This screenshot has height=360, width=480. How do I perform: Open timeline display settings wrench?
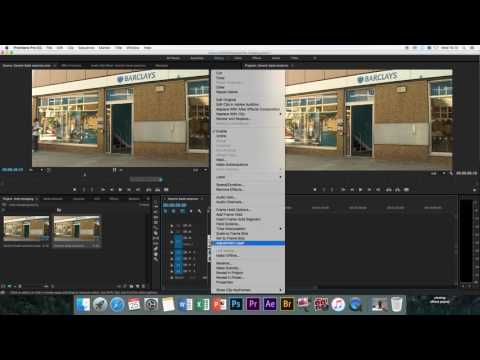pyautogui.click(x=199, y=211)
